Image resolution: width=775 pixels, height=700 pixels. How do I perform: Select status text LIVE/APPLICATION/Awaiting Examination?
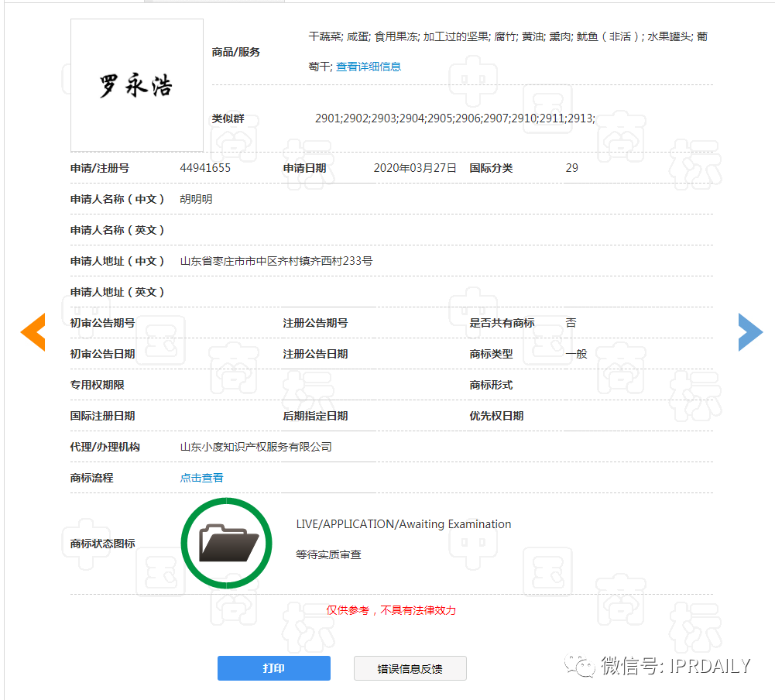(403, 524)
